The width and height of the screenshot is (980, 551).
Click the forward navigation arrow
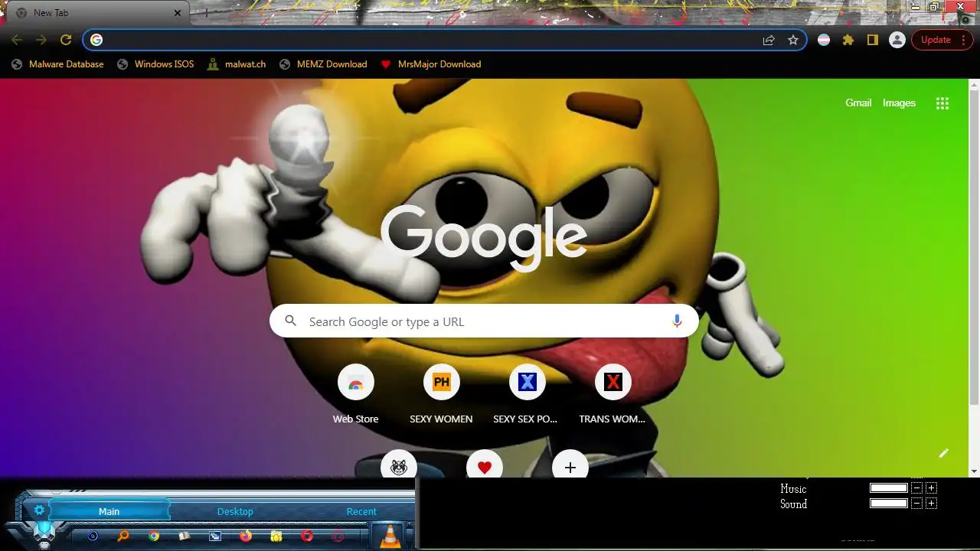[41, 40]
